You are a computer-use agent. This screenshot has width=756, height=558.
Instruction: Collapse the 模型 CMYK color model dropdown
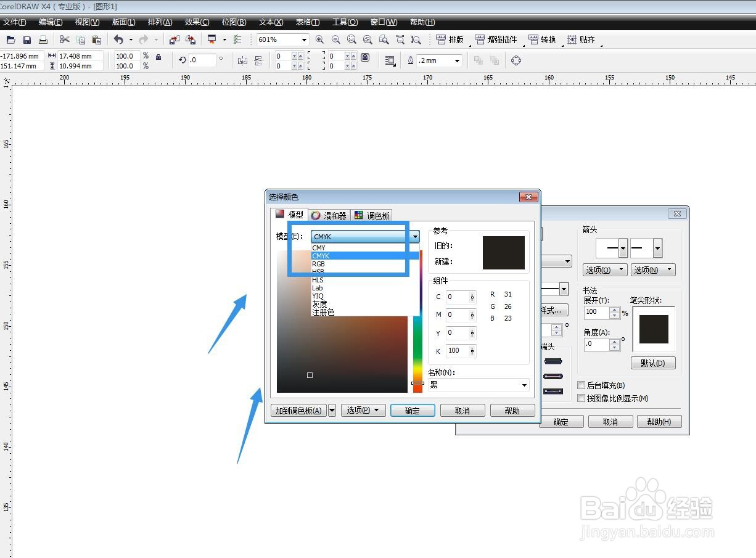click(416, 237)
